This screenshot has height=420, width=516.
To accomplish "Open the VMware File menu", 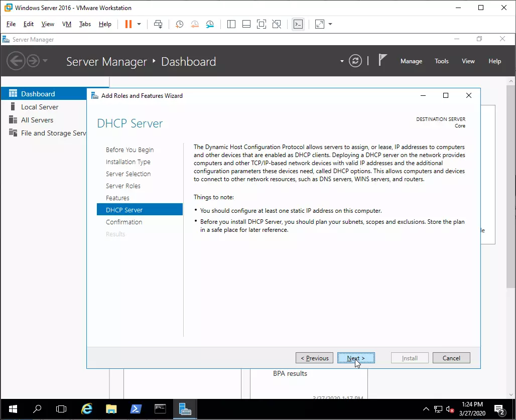I will point(11,24).
